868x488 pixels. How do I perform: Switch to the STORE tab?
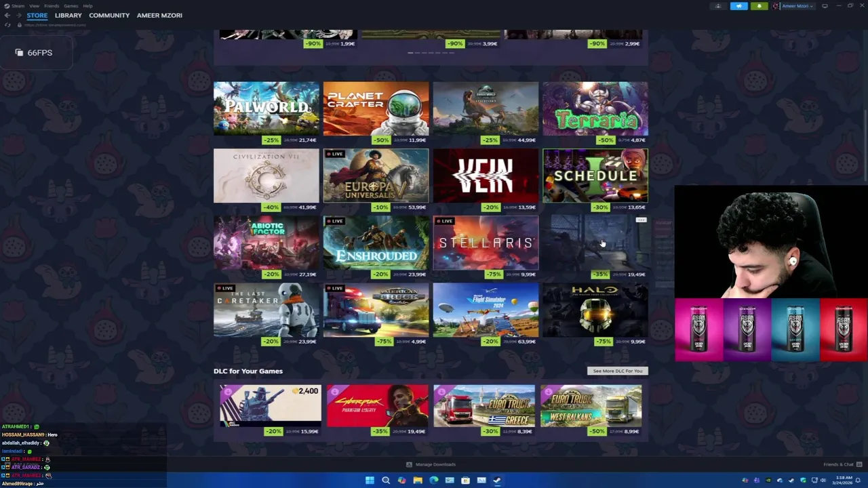37,15
